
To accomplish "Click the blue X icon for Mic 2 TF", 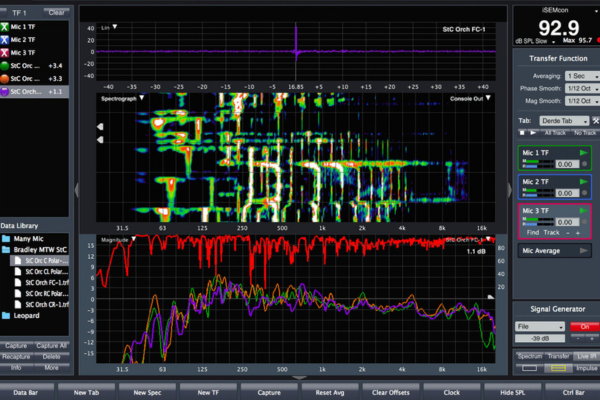I will coord(5,40).
